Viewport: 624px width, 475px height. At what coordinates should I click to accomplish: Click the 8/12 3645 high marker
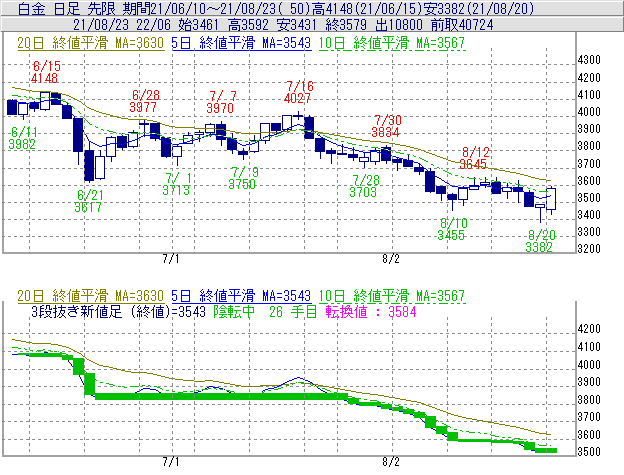474,158
